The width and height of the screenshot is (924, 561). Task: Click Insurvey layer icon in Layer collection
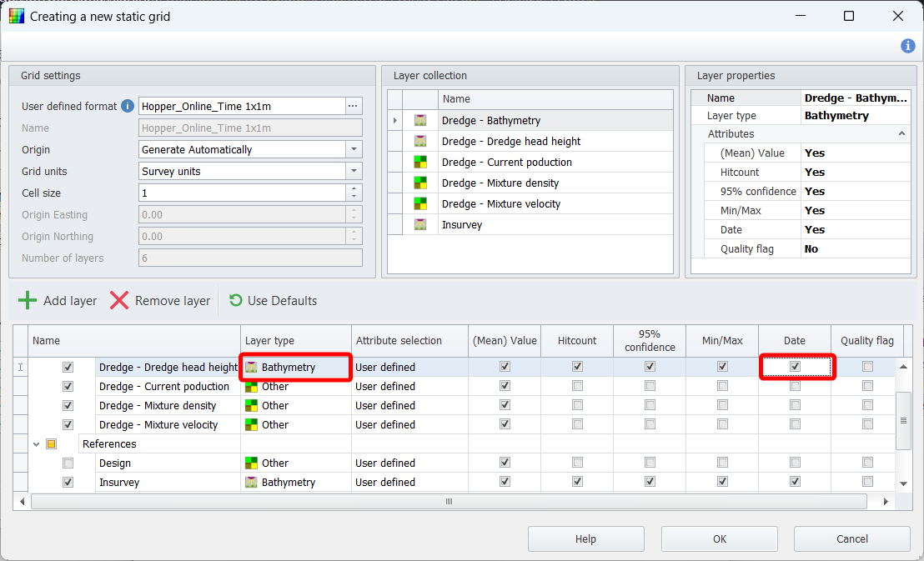point(420,225)
